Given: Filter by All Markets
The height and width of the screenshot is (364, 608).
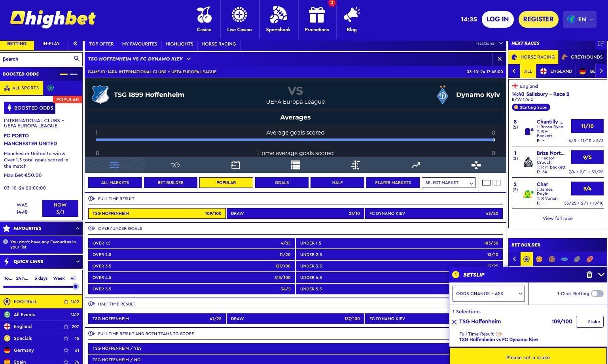Looking at the screenshot, I should [x=115, y=182].
